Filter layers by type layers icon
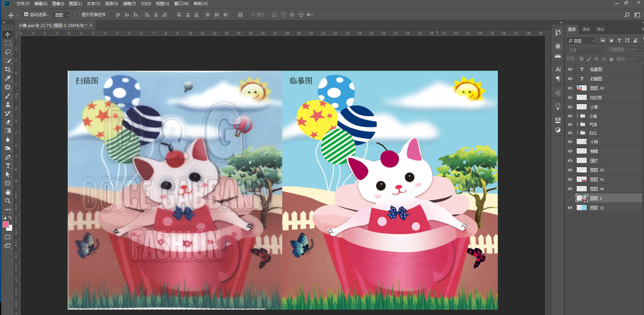This screenshot has width=644, height=315. [619, 40]
